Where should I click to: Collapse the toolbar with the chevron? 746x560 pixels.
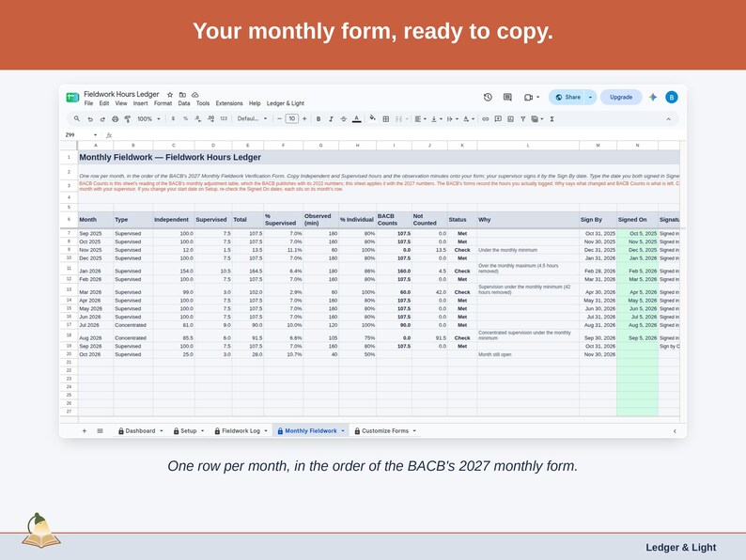(x=668, y=119)
